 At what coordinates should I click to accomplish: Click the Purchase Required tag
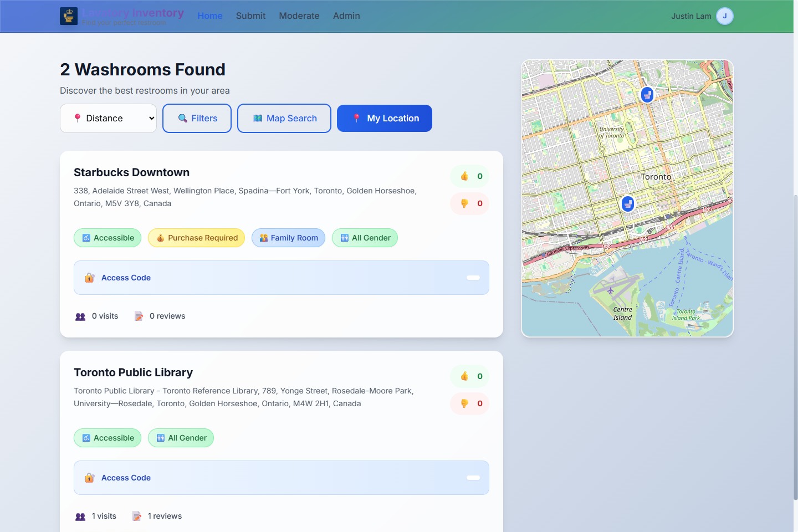(196, 238)
